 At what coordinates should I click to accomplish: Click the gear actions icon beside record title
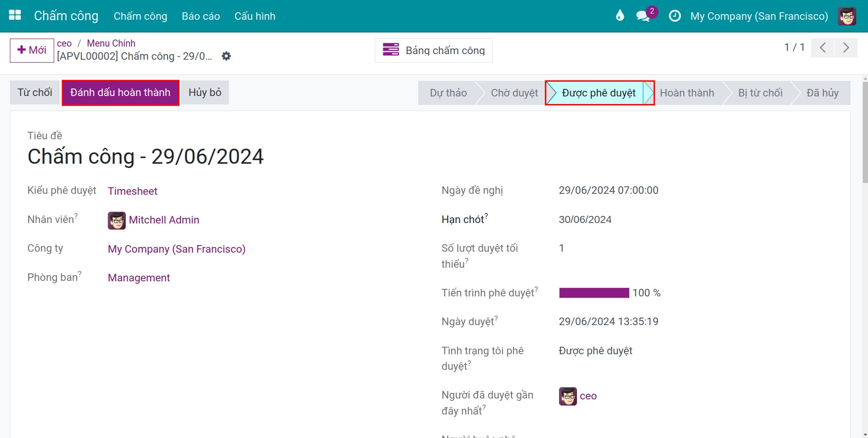[227, 56]
